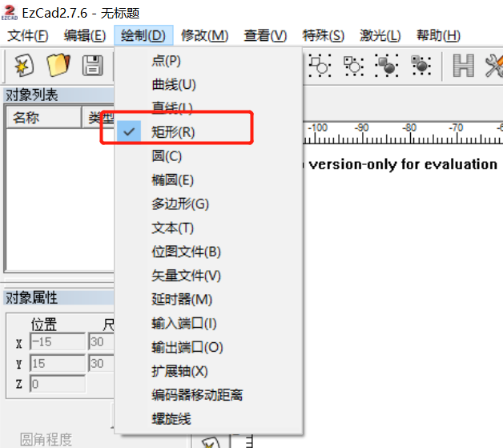This screenshot has height=448, width=503.
Task: Choose 直线(L) from the draw menu
Action: point(208,108)
